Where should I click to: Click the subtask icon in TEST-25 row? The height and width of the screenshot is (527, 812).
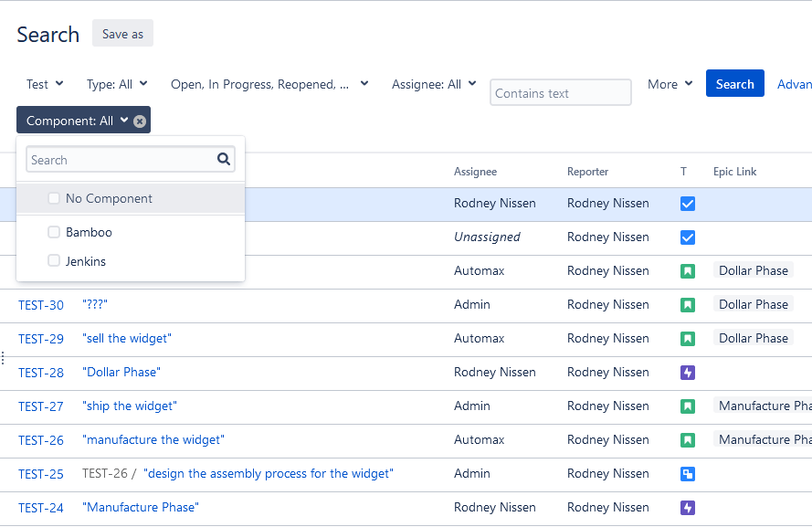pos(688,474)
